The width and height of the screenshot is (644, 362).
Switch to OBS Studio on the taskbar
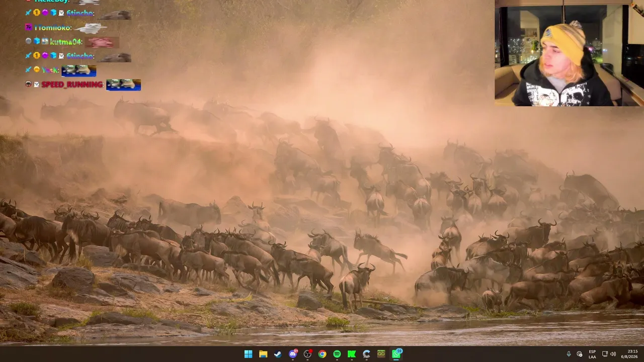(307, 354)
